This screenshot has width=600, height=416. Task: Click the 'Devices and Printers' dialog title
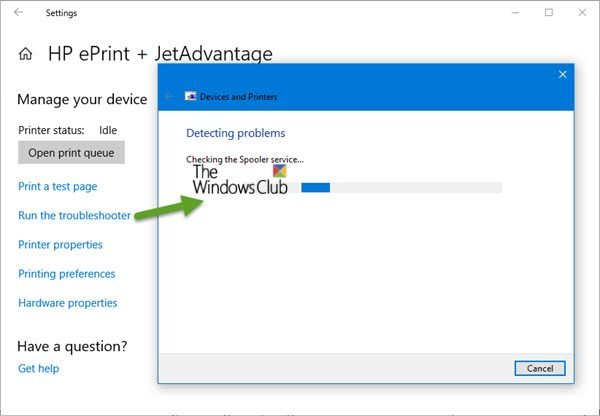[x=238, y=96]
